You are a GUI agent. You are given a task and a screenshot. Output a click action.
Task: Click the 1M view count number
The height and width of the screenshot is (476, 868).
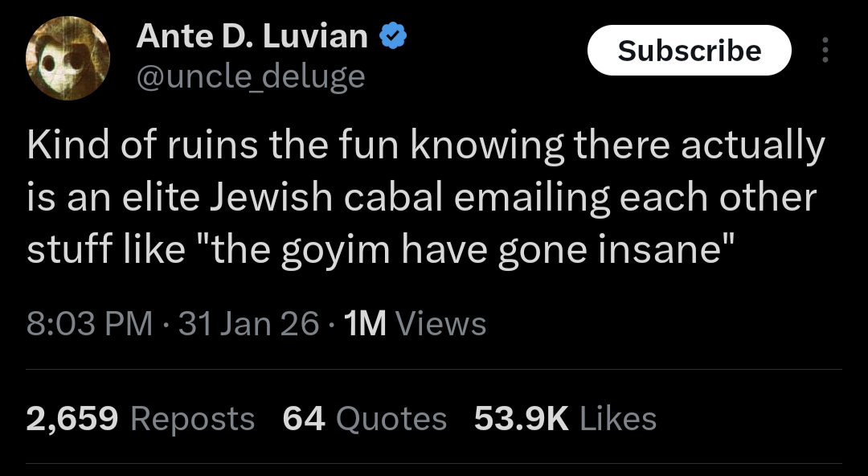[364, 324]
